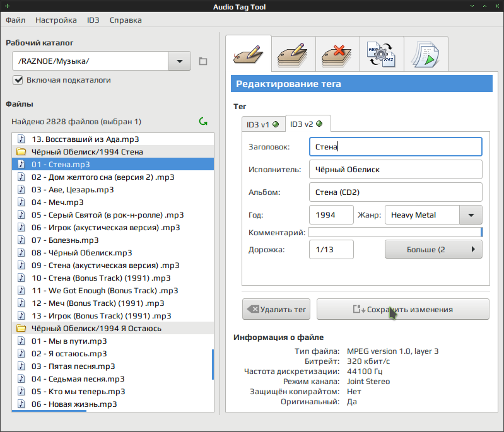The width and height of the screenshot is (504, 432).
Task: Open the Настройка menu
Action: coord(56,20)
